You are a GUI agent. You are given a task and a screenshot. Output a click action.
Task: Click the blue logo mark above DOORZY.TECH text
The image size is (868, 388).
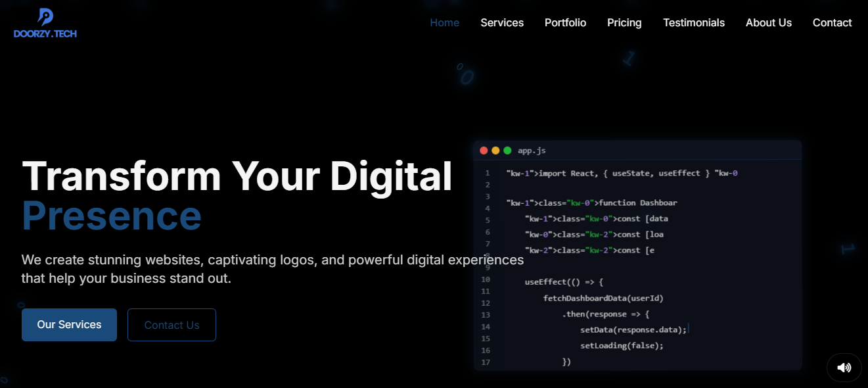coord(43,17)
